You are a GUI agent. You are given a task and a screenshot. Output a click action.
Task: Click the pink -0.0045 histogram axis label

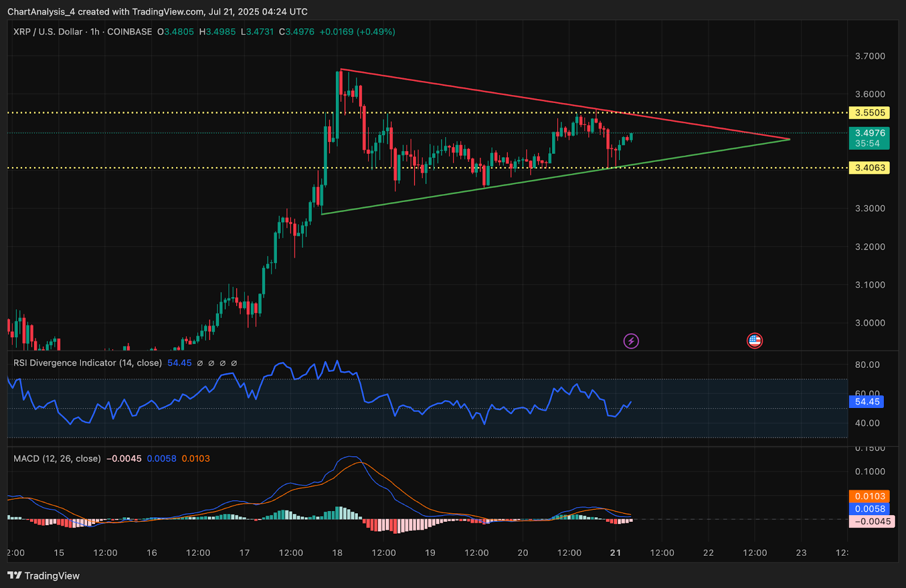[x=871, y=521]
